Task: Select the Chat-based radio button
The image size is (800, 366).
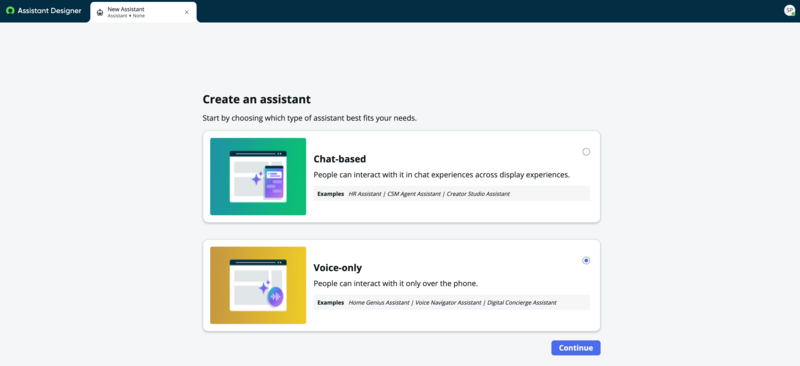Action: [586, 152]
